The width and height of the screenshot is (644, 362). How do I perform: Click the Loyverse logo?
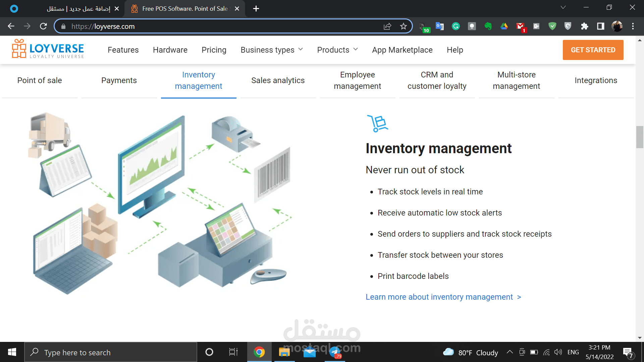pyautogui.click(x=48, y=50)
